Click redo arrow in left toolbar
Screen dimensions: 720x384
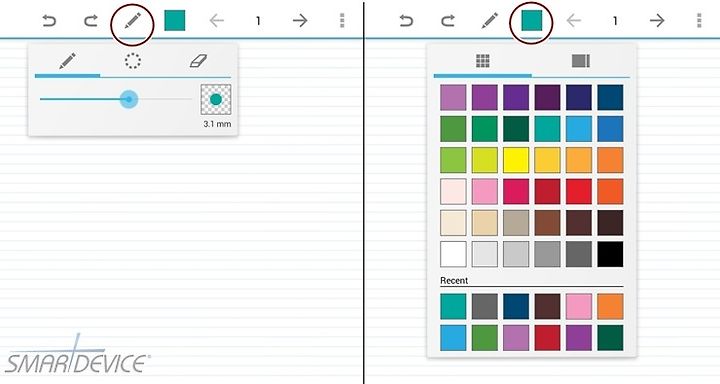[x=91, y=21]
